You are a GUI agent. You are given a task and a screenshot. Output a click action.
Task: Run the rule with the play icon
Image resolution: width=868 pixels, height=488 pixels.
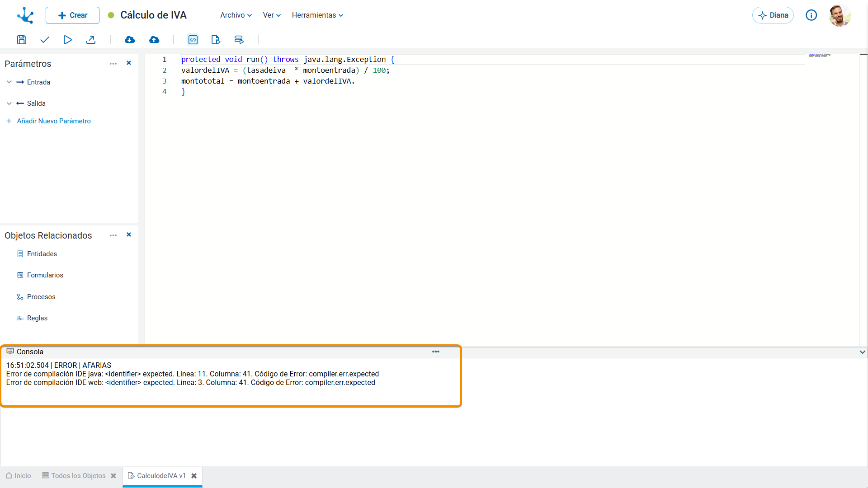[67, 40]
